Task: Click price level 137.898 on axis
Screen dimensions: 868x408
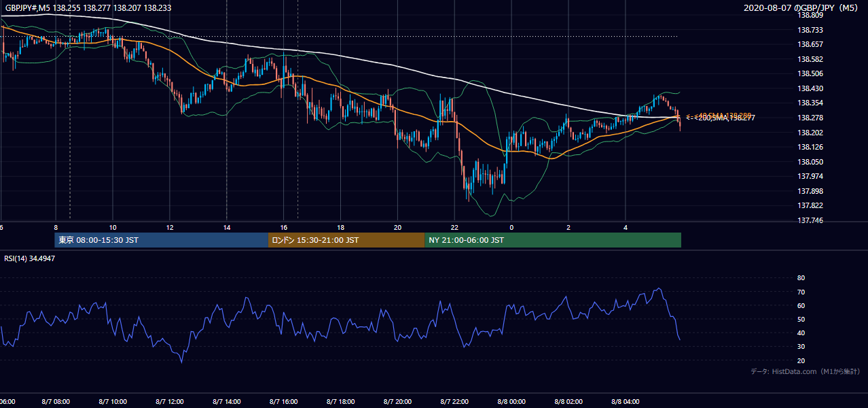Action: [811, 191]
